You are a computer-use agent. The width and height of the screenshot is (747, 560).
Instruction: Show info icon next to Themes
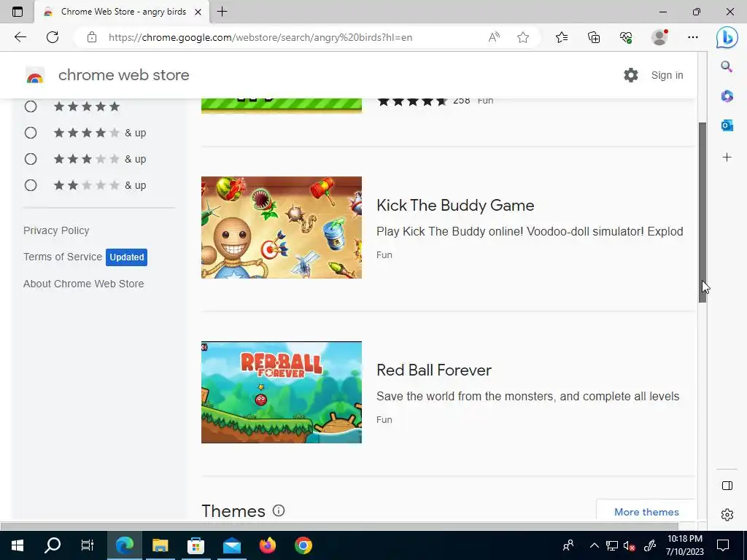tap(279, 510)
